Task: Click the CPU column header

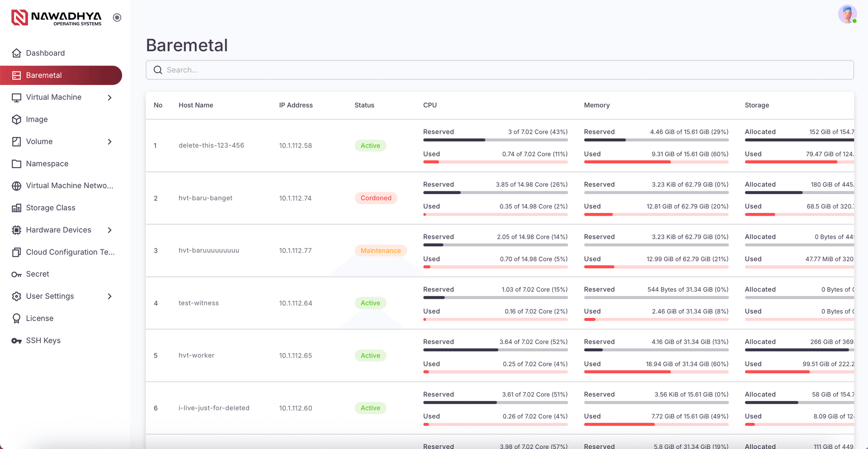Action: pos(430,105)
